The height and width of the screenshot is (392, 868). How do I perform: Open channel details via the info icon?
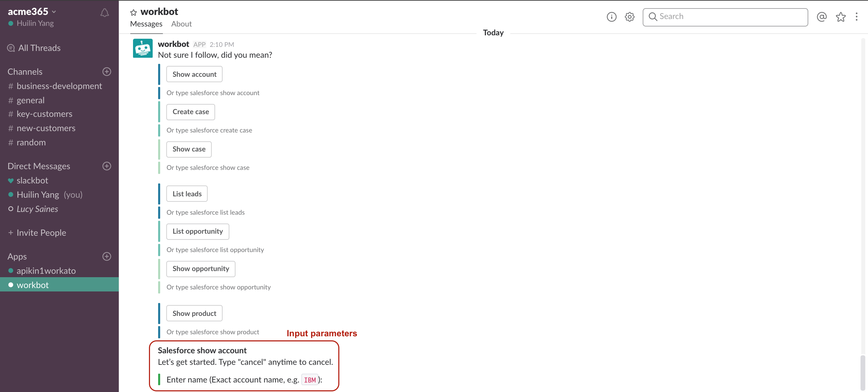tap(611, 17)
